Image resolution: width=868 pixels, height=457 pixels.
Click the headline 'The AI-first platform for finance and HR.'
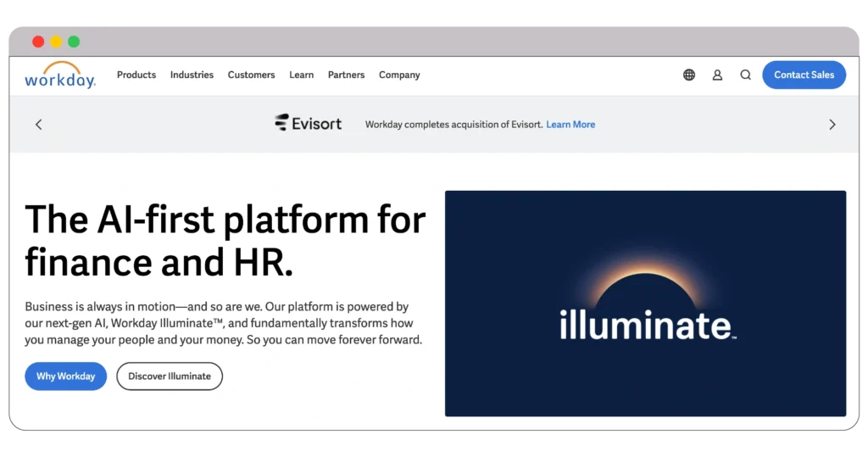(x=225, y=241)
